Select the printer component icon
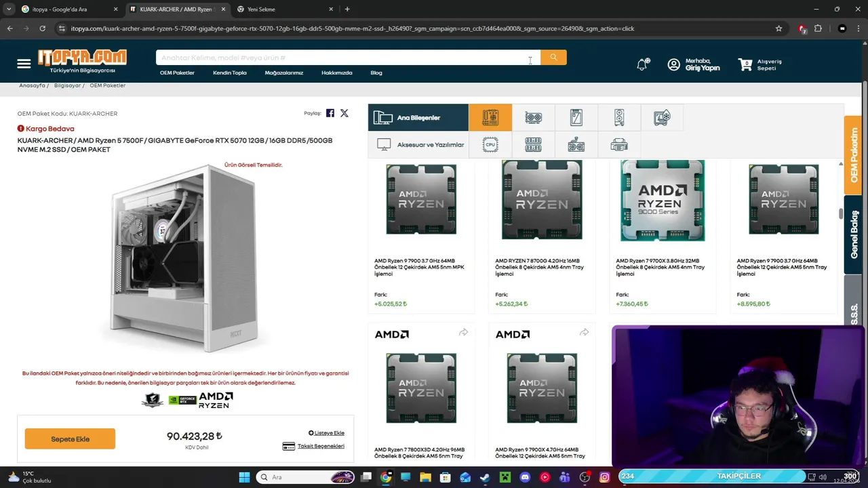This screenshot has width=868, height=488. click(619, 144)
